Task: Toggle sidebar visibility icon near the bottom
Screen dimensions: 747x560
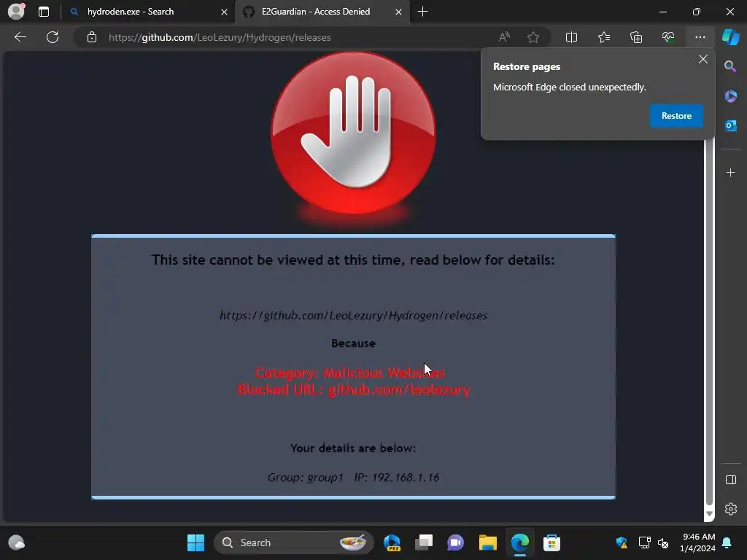Action: 730,480
